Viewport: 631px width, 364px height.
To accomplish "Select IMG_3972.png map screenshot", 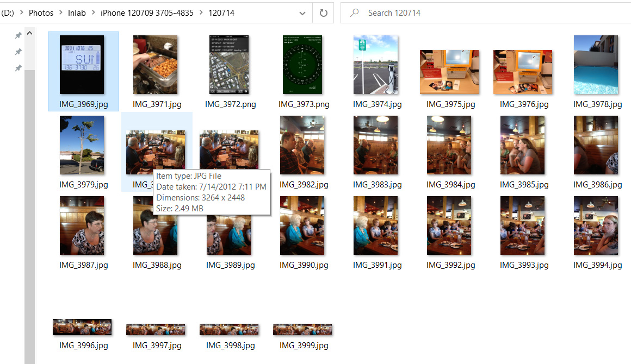I will click(229, 65).
